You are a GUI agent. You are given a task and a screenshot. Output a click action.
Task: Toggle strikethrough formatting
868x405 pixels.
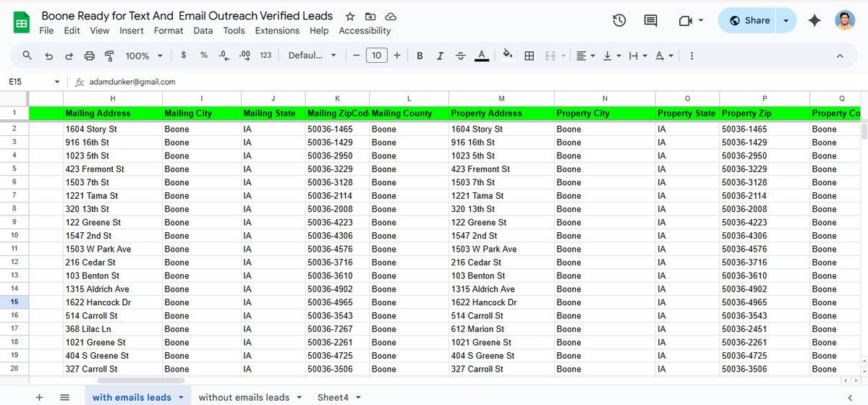click(460, 56)
